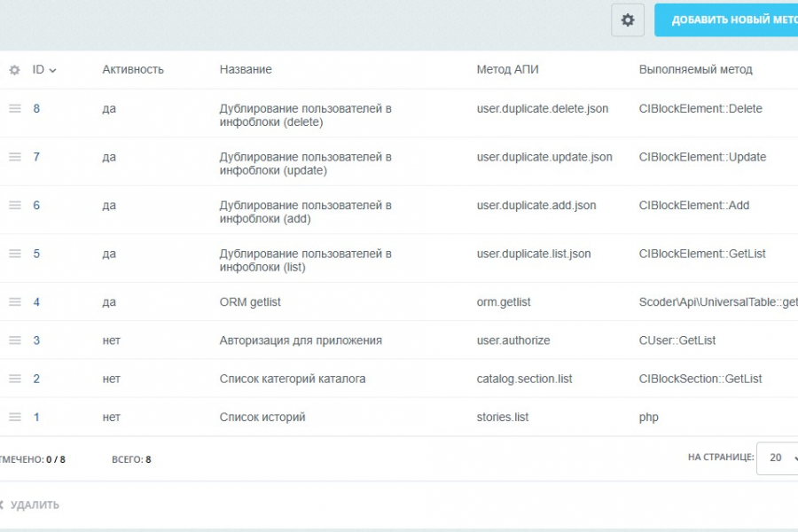Open row menu icon for ID 6
The image size is (798, 532).
click(x=15, y=205)
